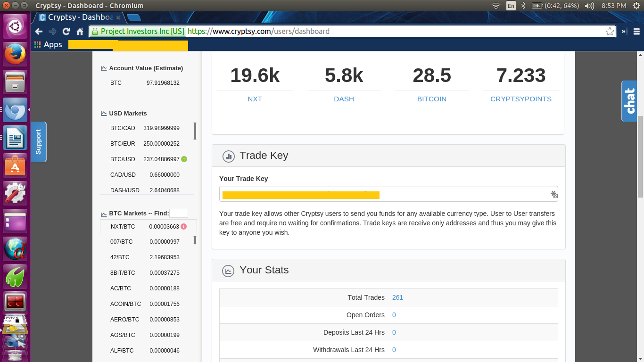644x362 pixels.
Task: Go to browser home page icon
Action: click(80, 32)
